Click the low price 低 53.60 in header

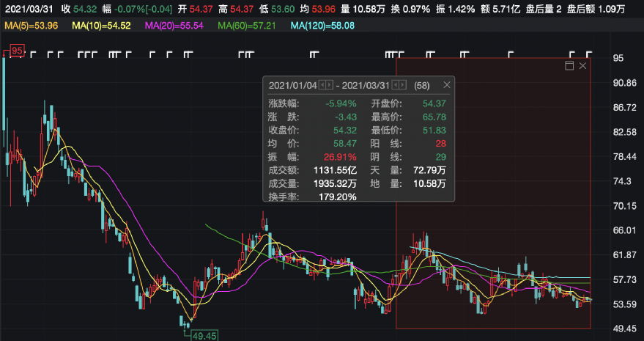pos(277,9)
